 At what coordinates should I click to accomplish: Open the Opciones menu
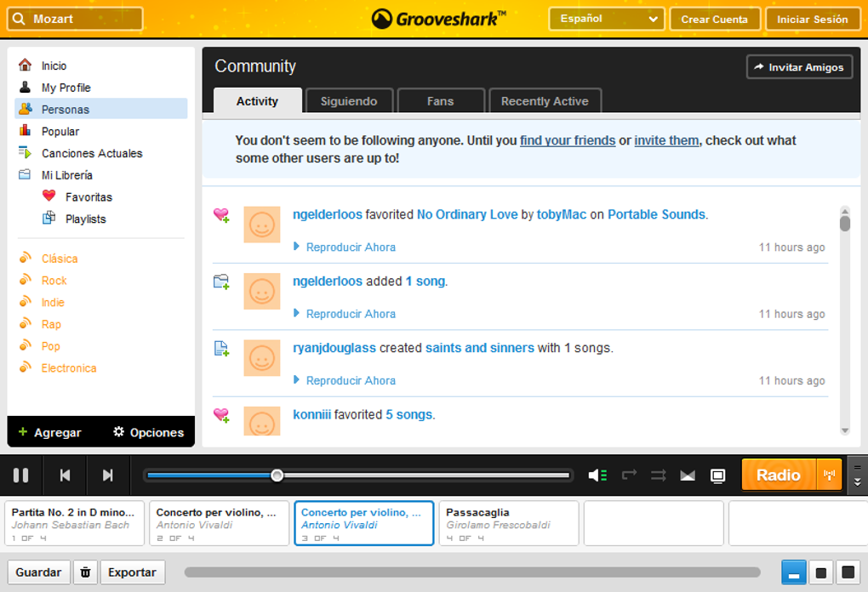146,432
